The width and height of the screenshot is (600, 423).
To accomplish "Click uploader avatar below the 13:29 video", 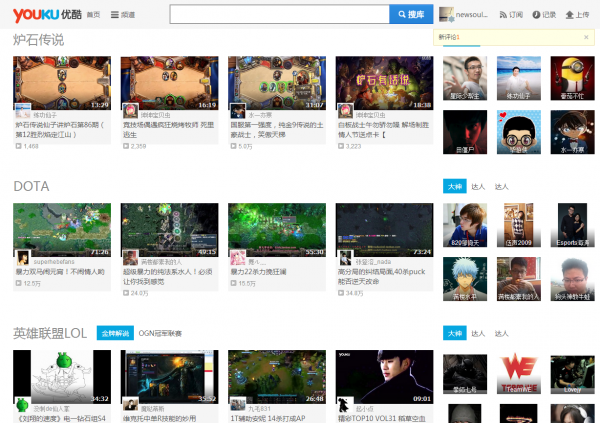I will [23, 111].
